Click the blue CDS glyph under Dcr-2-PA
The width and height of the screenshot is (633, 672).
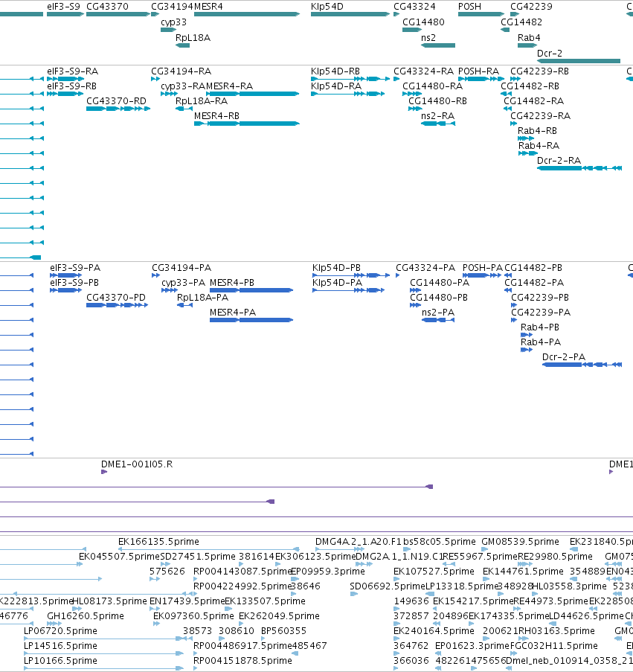[x=582, y=365]
